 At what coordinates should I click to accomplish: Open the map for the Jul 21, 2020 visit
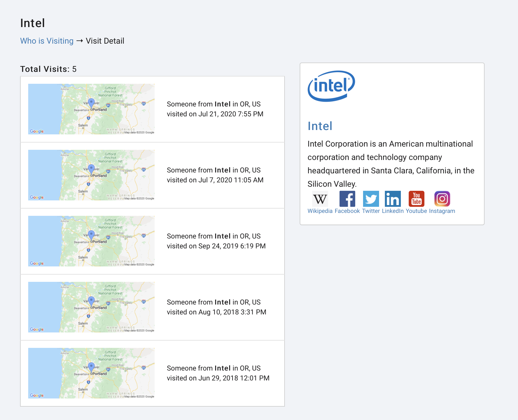(91, 109)
